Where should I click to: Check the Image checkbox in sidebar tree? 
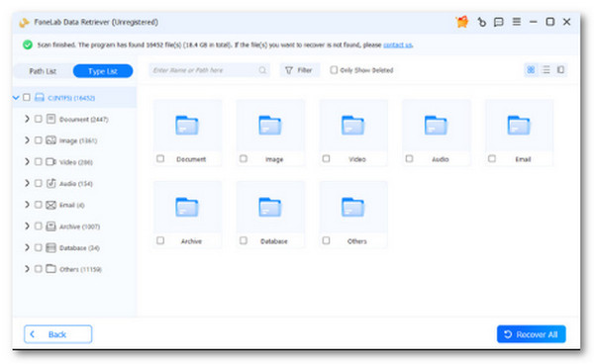39,140
